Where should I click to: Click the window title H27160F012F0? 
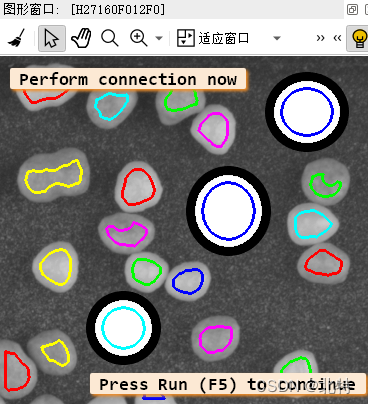pos(118,9)
